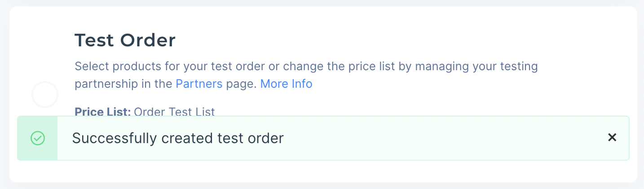
Task: Click blank card area right of Test Order heading
Action: (x=359, y=40)
